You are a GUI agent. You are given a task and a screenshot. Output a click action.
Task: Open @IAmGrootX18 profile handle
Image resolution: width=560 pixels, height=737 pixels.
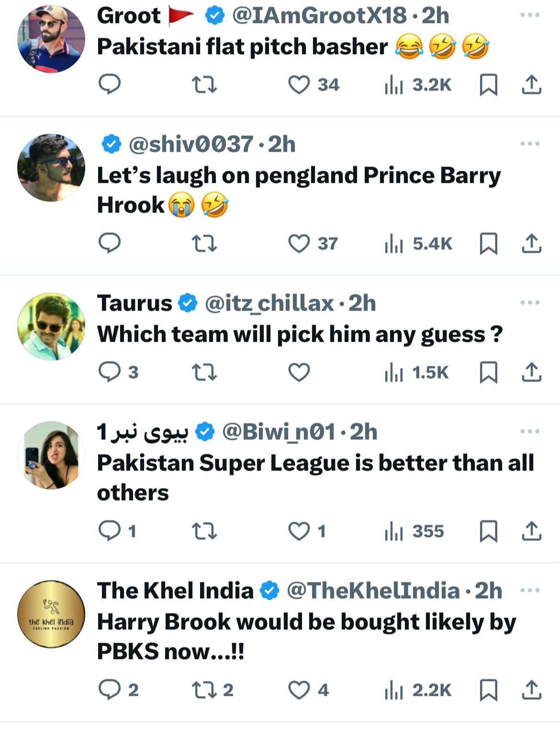[x=320, y=15]
